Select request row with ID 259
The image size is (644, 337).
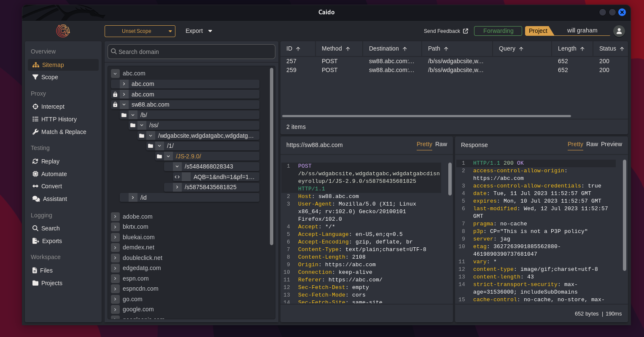pyautogui.click(x=454, y=70)
